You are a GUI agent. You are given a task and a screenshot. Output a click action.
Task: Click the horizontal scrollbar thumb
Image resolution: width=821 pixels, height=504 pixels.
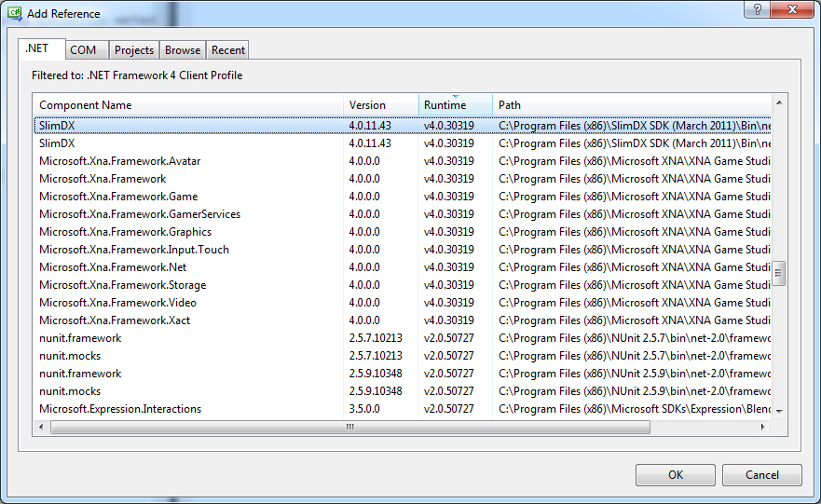point(350,427)
